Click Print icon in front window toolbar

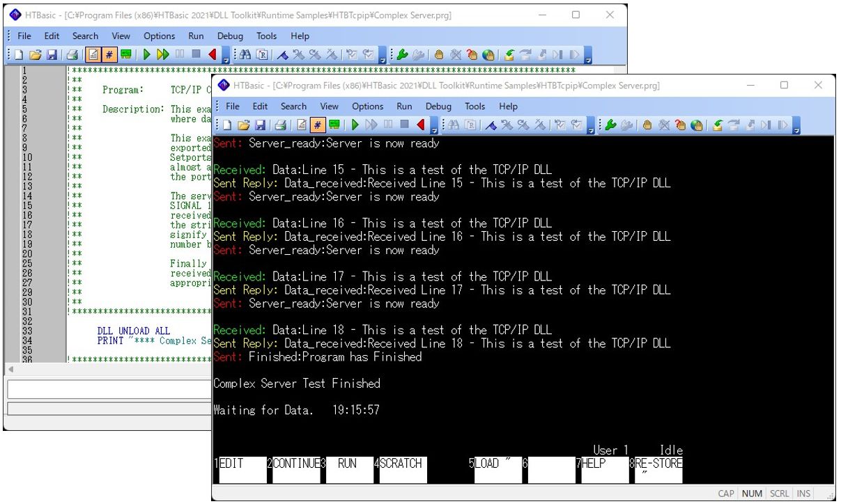(280, 125)
